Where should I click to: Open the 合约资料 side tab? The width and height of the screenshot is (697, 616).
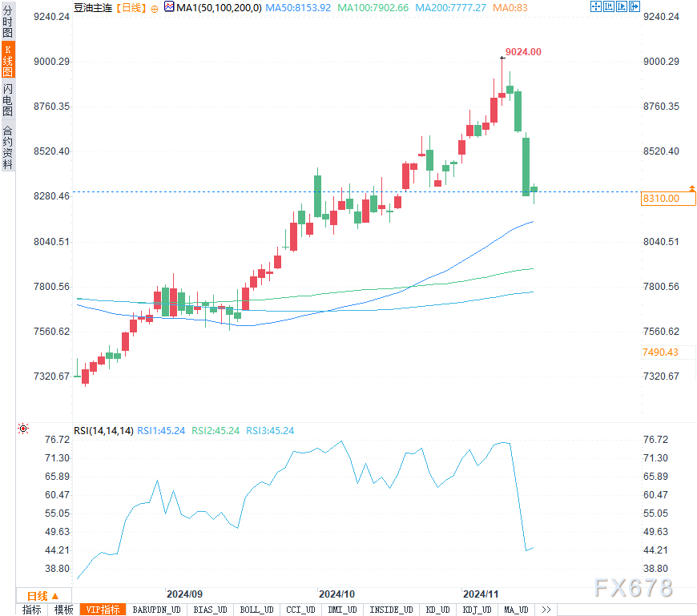[7, 147]
